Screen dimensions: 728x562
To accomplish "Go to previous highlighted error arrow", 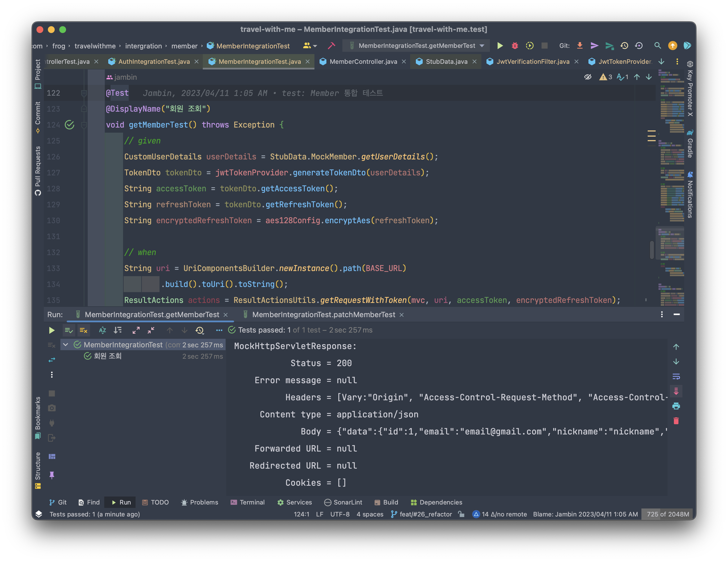I will pyautogui.click(x=637, y=77).
